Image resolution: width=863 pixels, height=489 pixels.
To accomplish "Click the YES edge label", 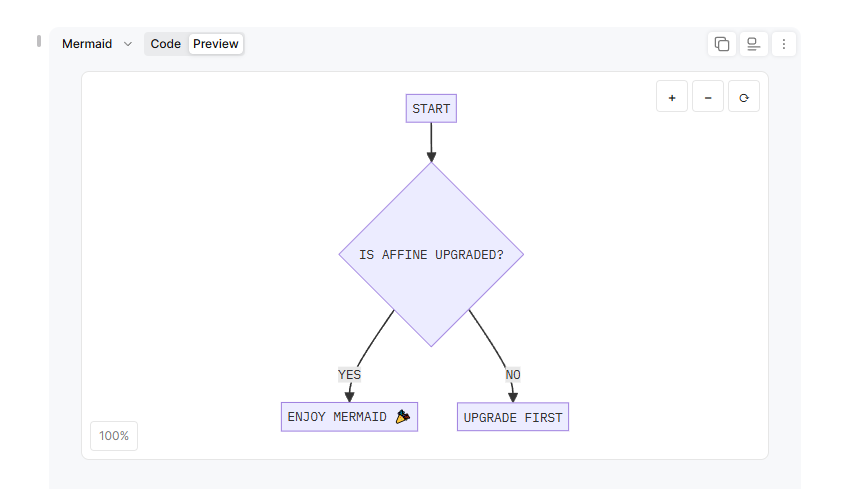I will coord(349,375).
